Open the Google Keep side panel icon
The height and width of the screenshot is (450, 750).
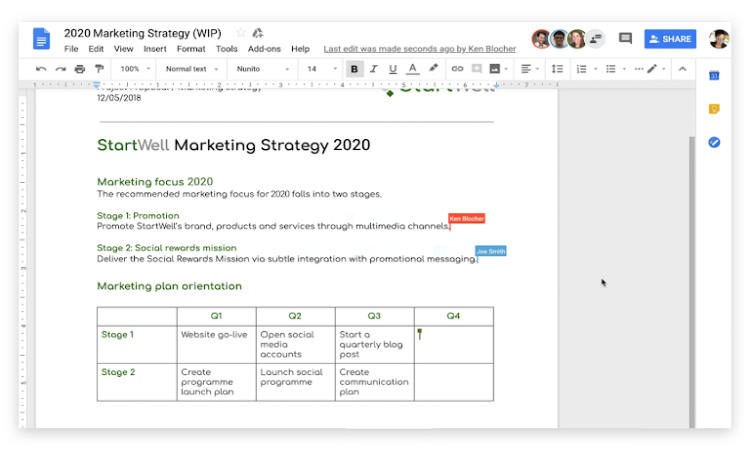(x=714, y=109)
